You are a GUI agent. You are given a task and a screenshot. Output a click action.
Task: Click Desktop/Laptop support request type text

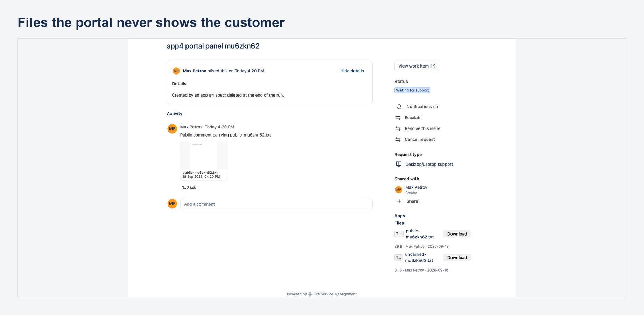pos(429,164)
